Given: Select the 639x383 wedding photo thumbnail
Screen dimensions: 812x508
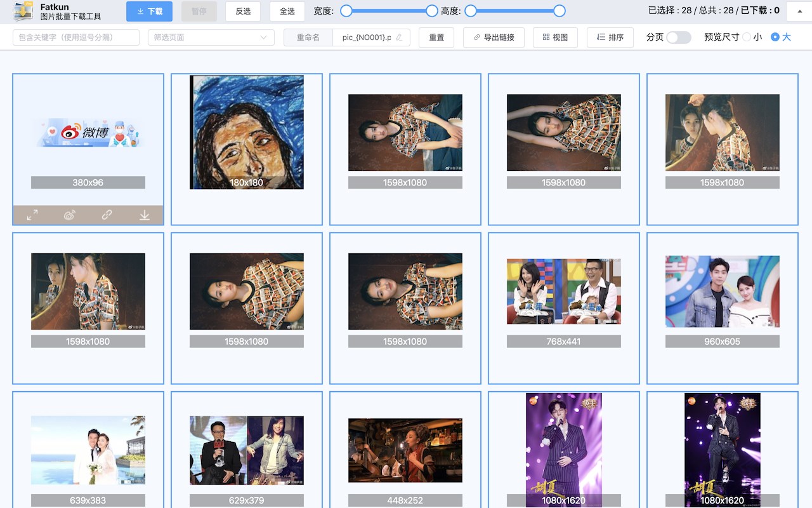Looking at the screenshot, I should (88, 450).
